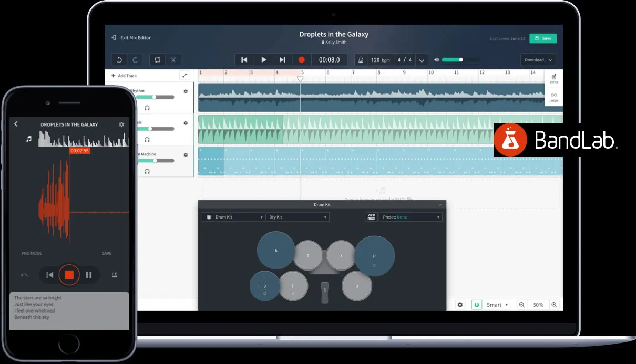Image resolution: width=636 pixels, height=364 pixels.
Task: Click the 00:08.0 time display
Action: pyautogui.click(x=330, y=60)
